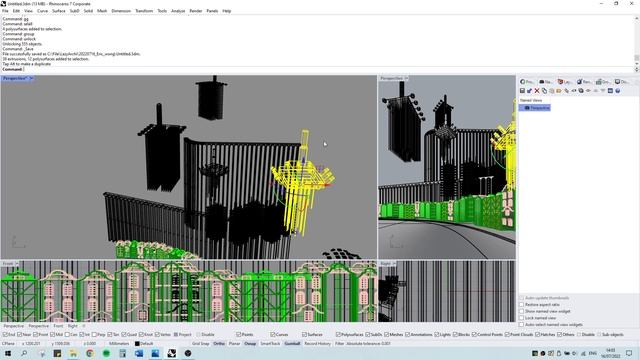Open Spotify from the taskbar
The width and height of the screenshot is (640, 360).
click(106, 353)
